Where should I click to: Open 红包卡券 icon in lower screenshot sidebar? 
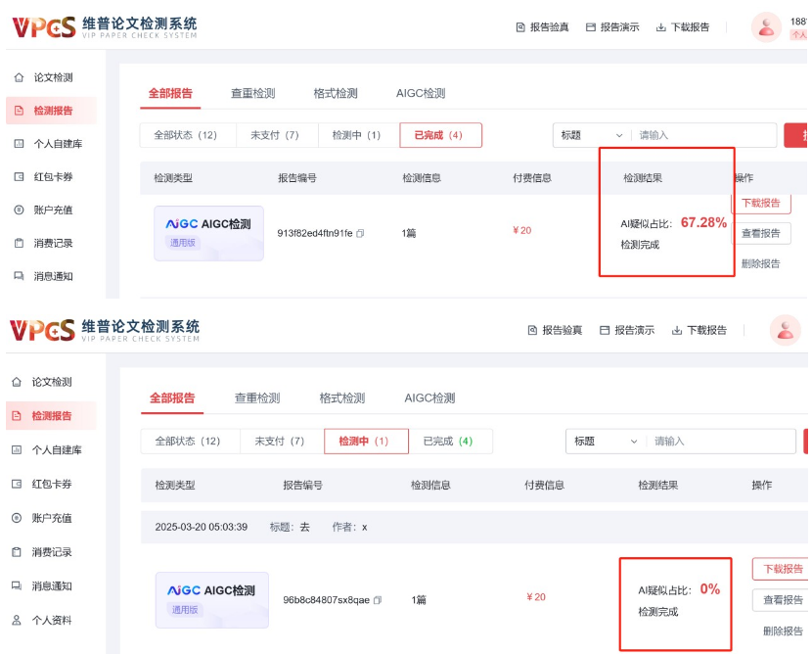tap(17, 484)
